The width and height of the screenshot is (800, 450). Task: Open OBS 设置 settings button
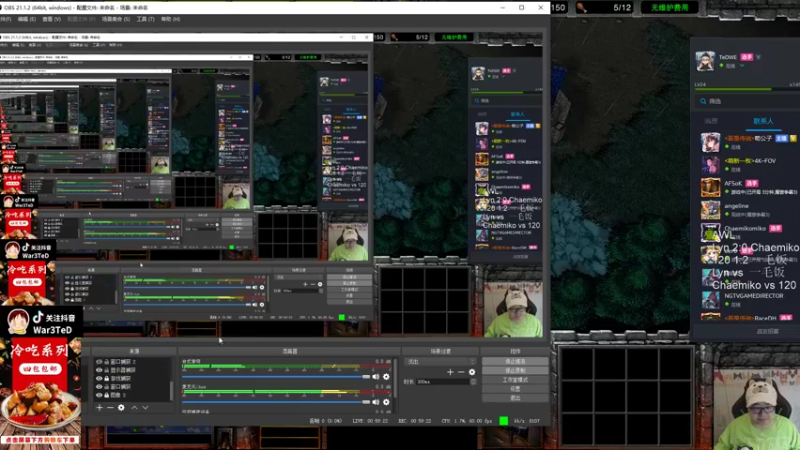coord(515,389)
